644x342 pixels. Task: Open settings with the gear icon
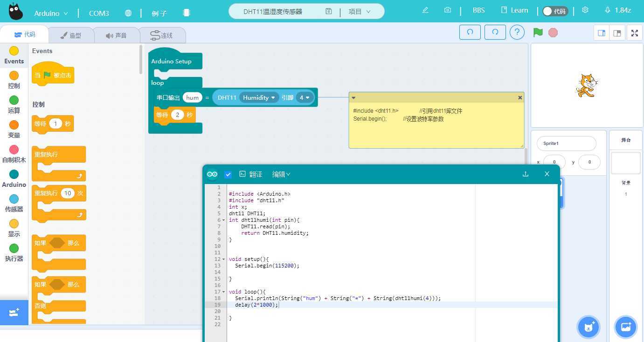tap(585, 10)
